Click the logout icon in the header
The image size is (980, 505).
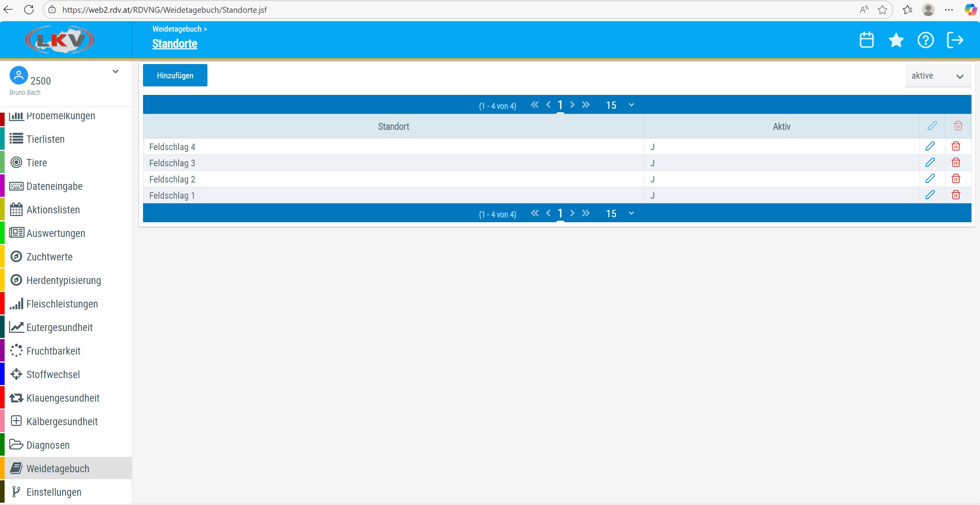pyautogui.click(x=955, y=40)
